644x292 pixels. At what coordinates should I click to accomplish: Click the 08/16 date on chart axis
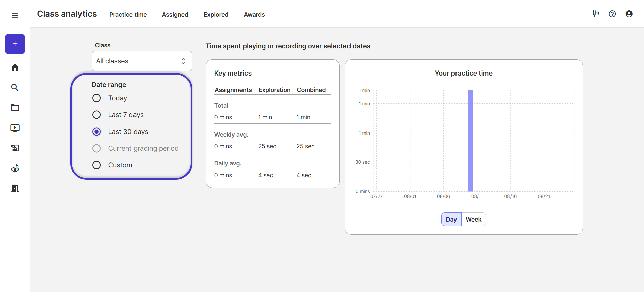(x=511, y=196)
